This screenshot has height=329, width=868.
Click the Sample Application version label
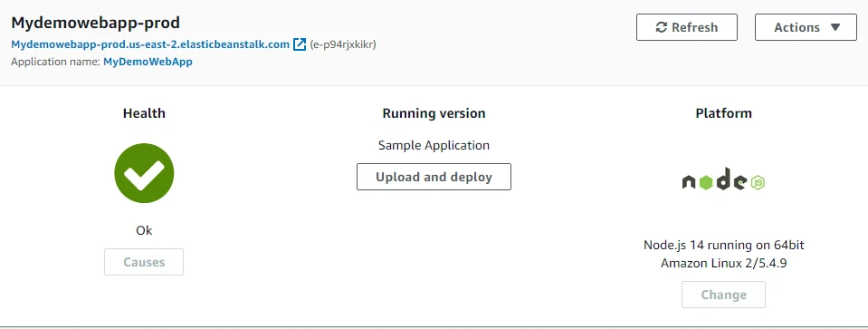click(434, 145)
